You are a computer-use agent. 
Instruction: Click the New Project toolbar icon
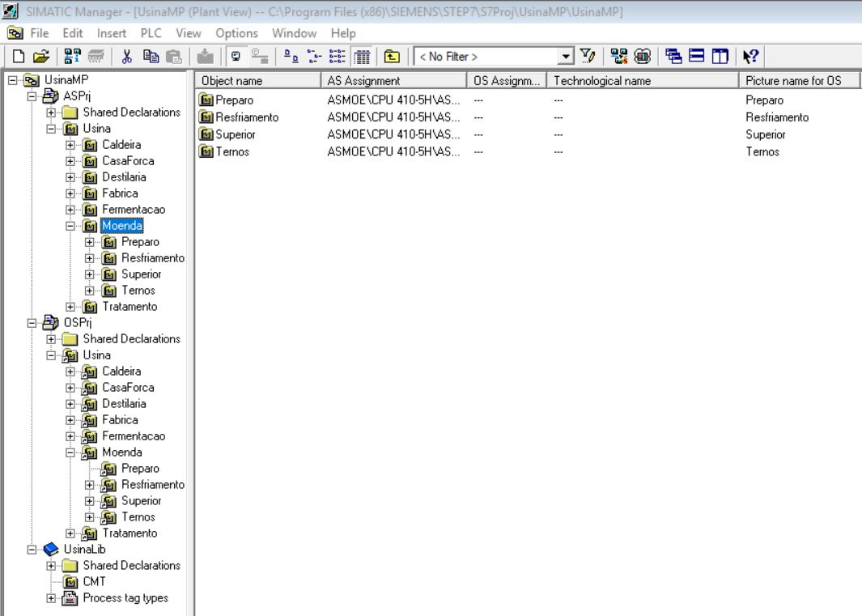point(19,56)
